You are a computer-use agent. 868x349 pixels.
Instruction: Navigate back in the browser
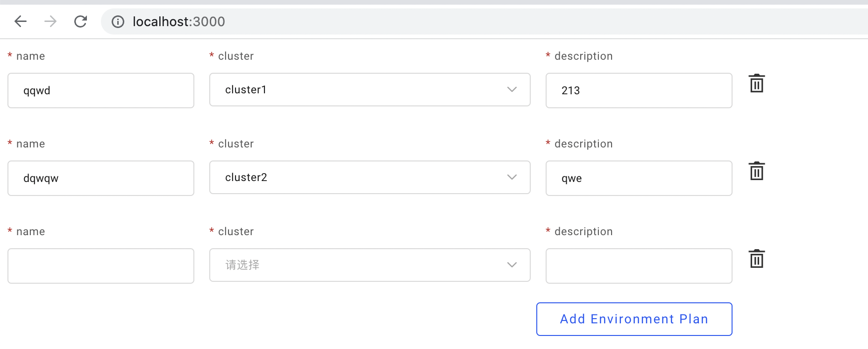coord(20,21)
